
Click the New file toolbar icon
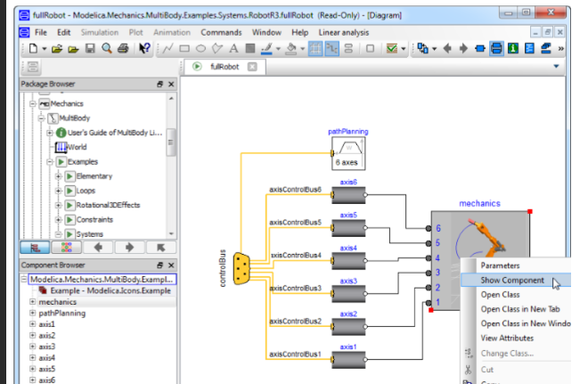[x=32, y=49]
